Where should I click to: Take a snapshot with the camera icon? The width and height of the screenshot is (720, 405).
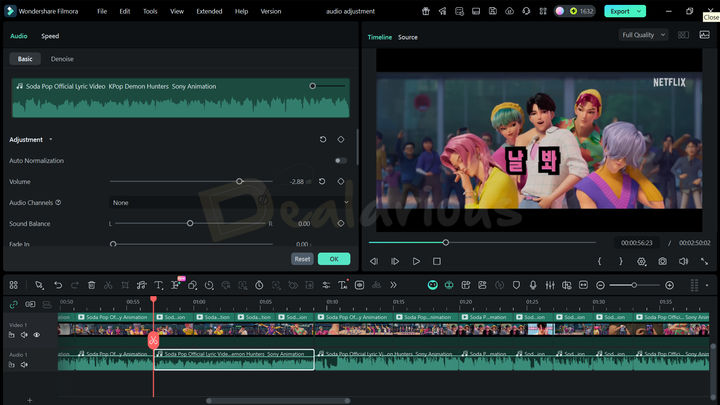click(x=662, y=261)
